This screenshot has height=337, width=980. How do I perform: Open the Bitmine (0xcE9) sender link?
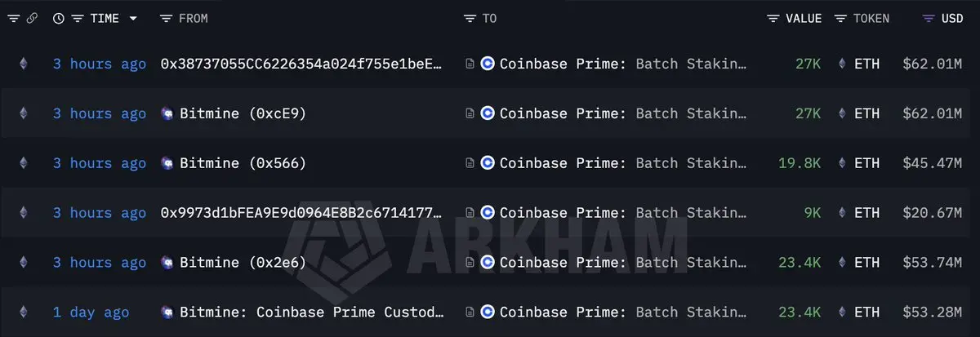233,113
